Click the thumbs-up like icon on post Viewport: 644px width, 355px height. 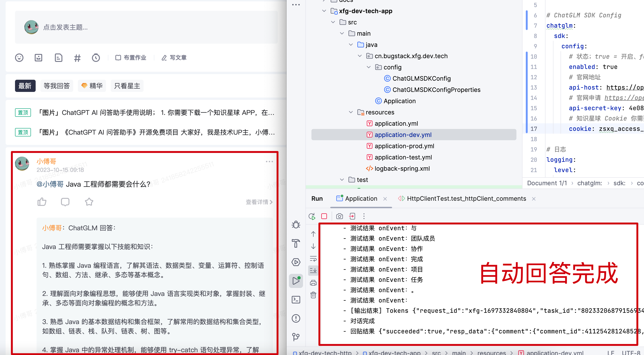42,202
